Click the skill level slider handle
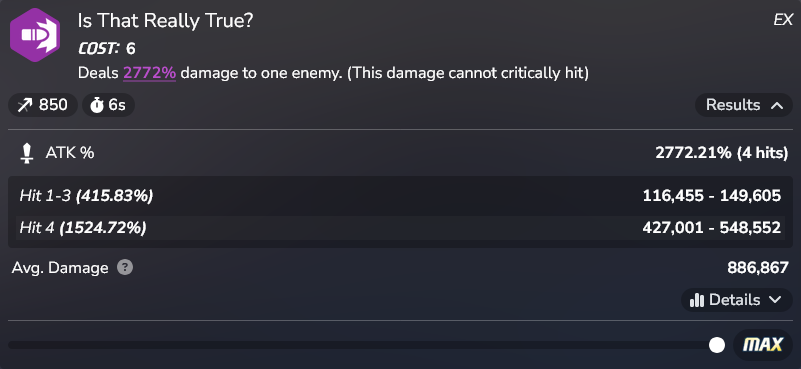The height and width of the screenshot is (369, 801). click(x=717, y=345)
